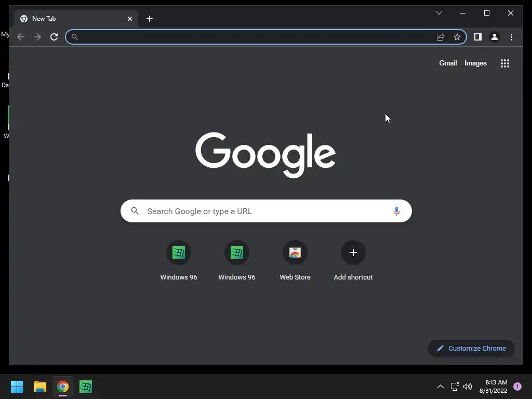Go forward using the forward arrow
Image resolution: width=532 pixels, height=399 pixels.
(37, 37)
